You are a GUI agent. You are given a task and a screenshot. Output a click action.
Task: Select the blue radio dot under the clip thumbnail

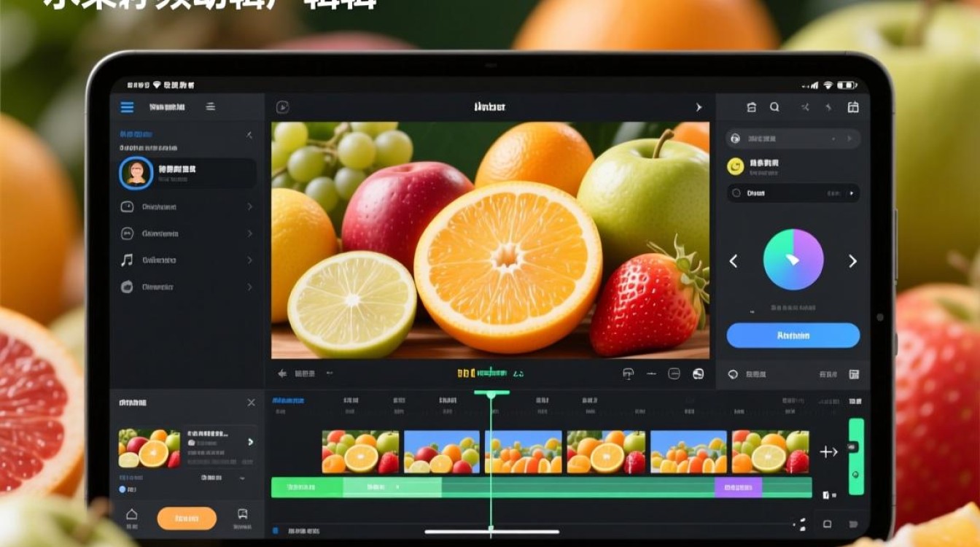122,489
